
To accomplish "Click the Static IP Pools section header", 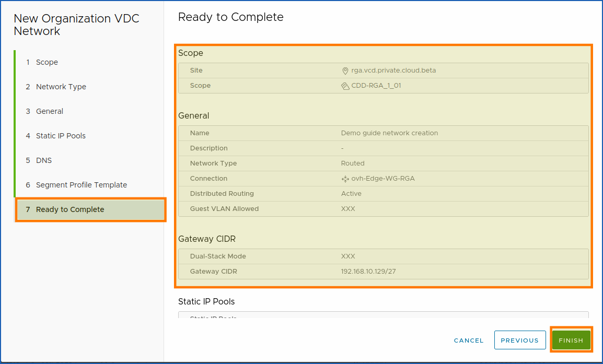I will coord(206,301).
